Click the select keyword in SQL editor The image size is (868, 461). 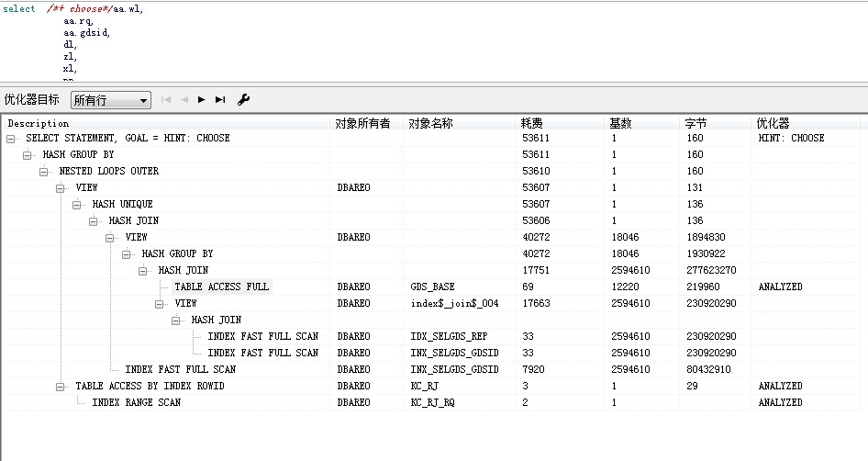(x=19, y=9)
